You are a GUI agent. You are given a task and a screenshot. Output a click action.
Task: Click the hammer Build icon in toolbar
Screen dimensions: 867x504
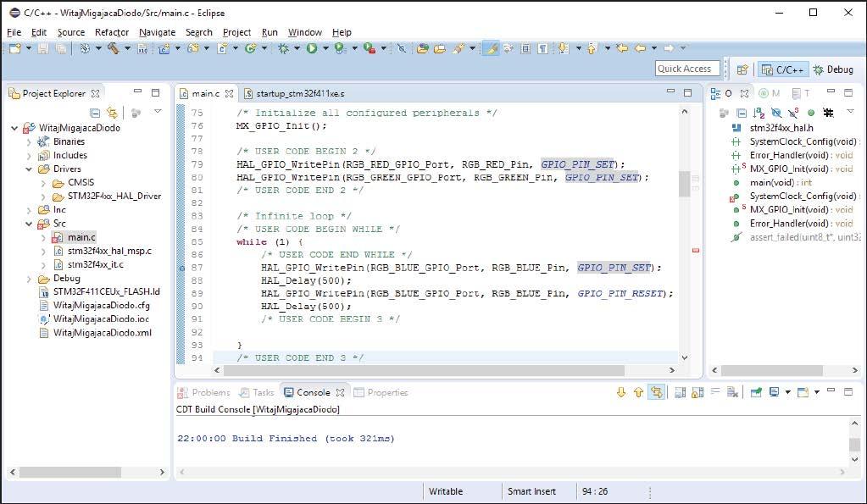tap(113, 48)
